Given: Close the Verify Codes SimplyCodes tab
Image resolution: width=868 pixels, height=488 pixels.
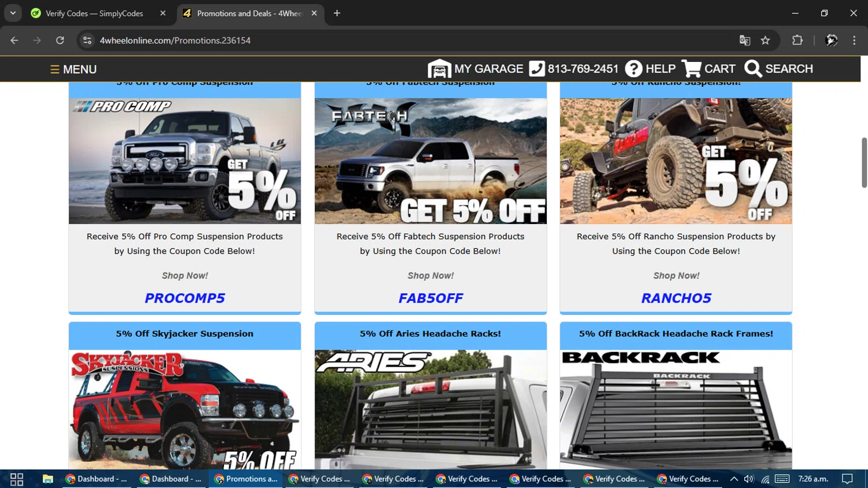Looking at the screenshot, I should pyautogui.click(x=163, y=13).
